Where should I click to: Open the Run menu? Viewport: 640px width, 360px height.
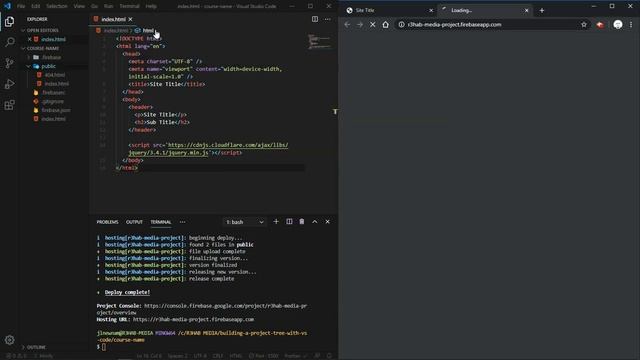108,6
